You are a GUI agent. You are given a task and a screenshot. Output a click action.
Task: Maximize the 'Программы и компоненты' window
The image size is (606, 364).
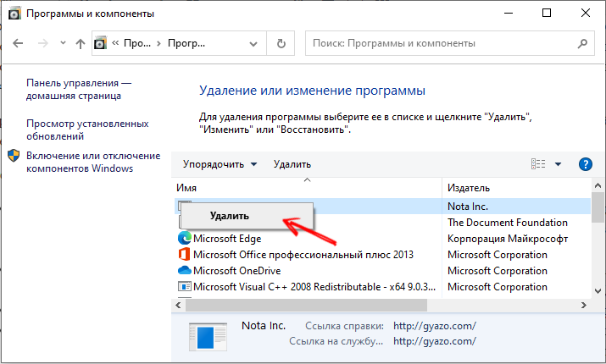click(547, 14)
